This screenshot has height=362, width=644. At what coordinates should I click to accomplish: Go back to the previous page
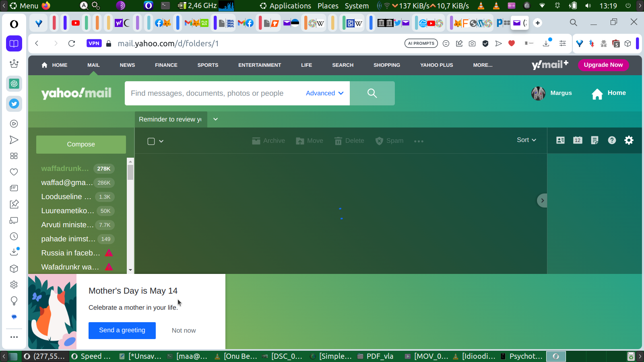pyautogui.click(x=37, y=43)
